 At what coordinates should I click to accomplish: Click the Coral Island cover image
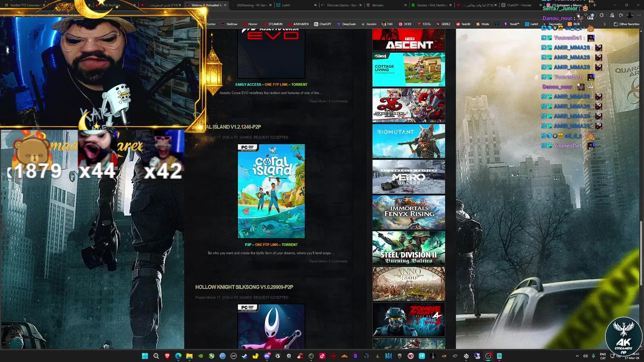click(x=271, y=191)
